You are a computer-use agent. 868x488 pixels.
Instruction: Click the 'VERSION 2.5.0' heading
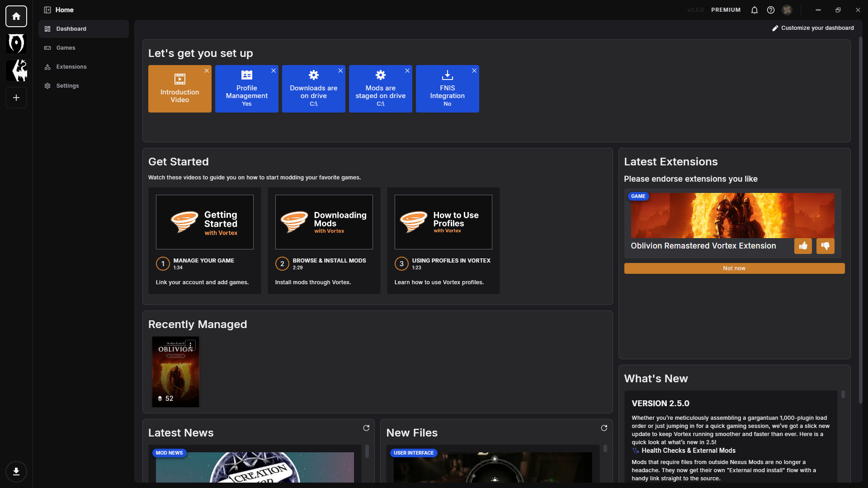(660, 404)
